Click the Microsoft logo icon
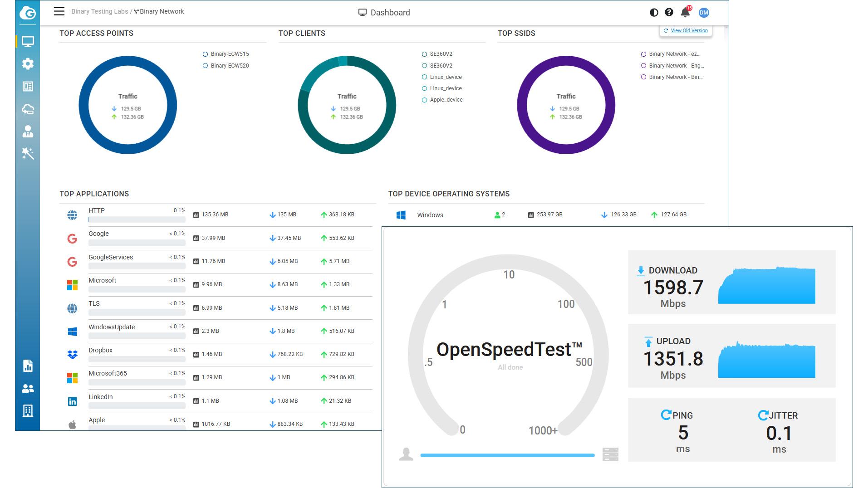 point(72,285)
